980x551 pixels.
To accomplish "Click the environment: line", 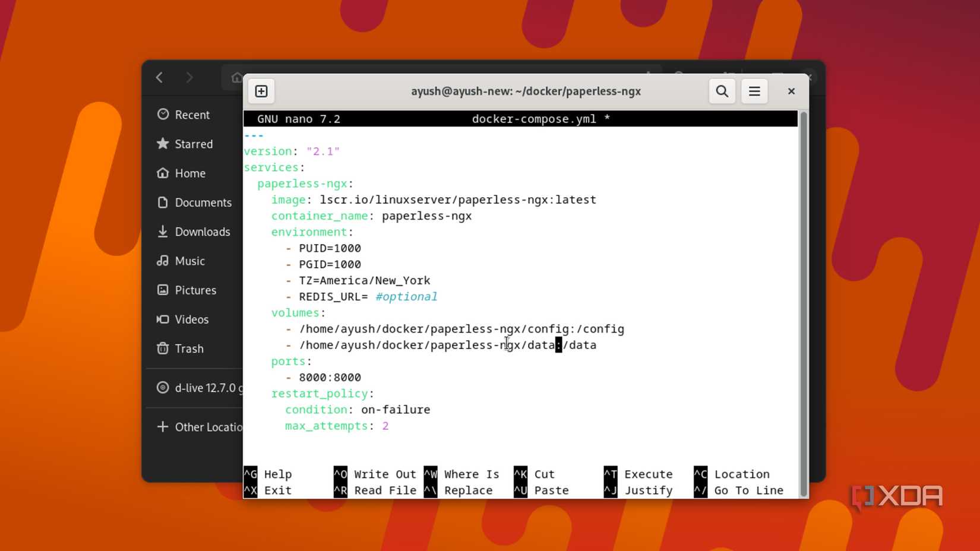I will [x=312, y=232].
